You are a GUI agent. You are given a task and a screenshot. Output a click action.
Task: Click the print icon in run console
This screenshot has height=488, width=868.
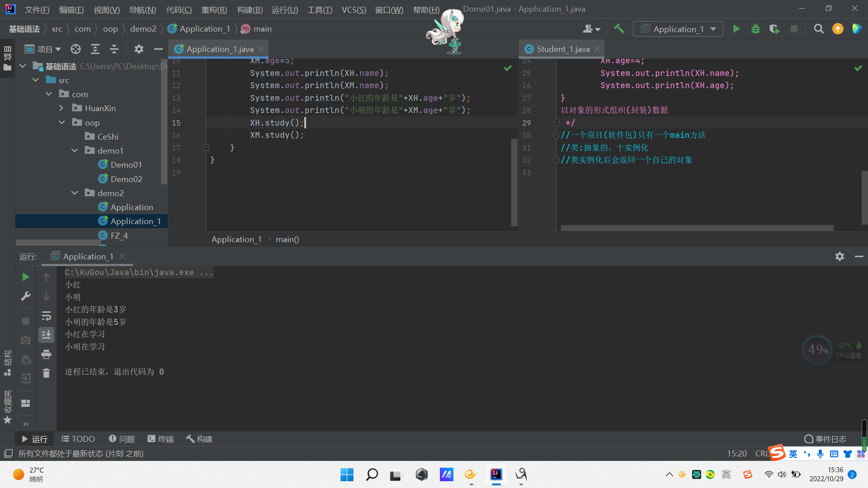pyautogui.click(x=46, y=355)
